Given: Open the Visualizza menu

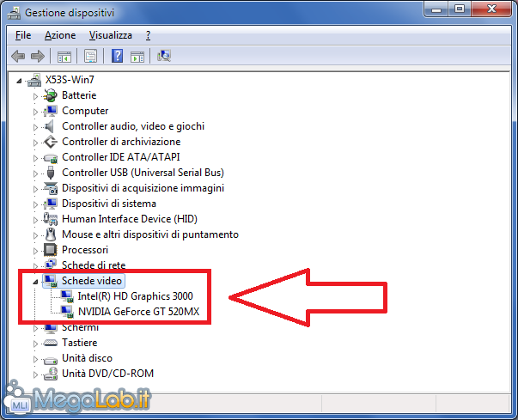Looking at the screenshot, I should click(x=111, y=35).
